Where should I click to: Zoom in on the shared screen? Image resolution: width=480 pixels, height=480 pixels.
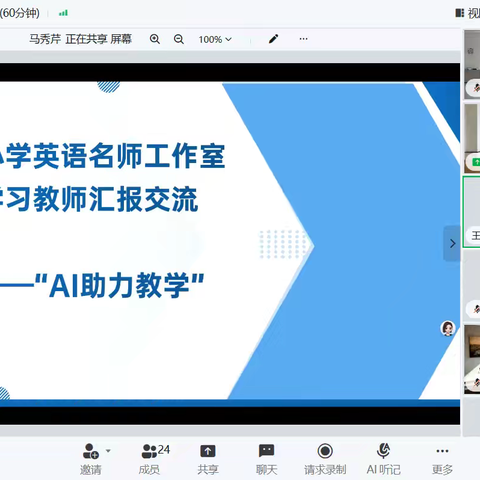(154, 39)
